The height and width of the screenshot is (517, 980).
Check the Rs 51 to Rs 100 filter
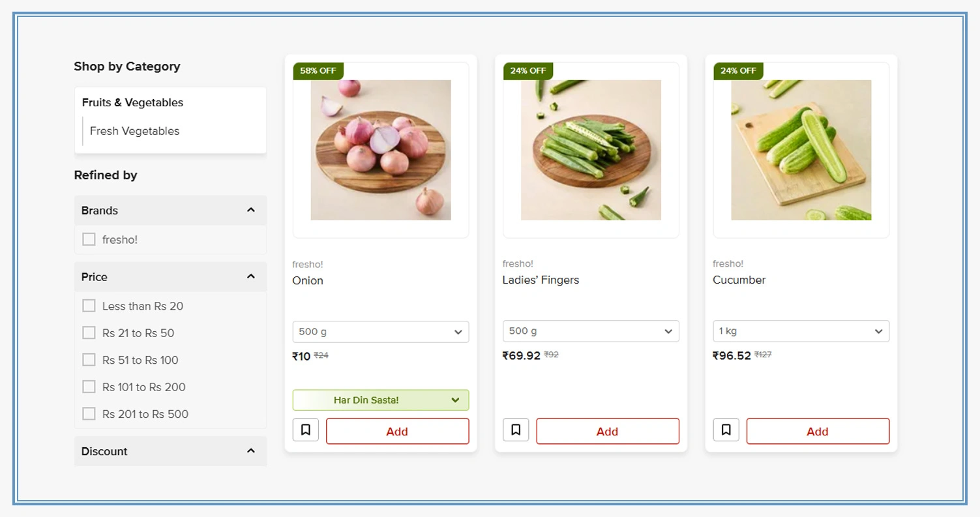coord(89,359)
